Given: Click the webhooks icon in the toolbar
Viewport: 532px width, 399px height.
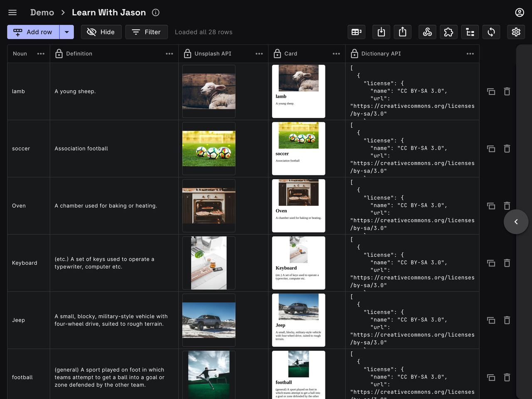Looking at the screenshot, I should 427,32.
